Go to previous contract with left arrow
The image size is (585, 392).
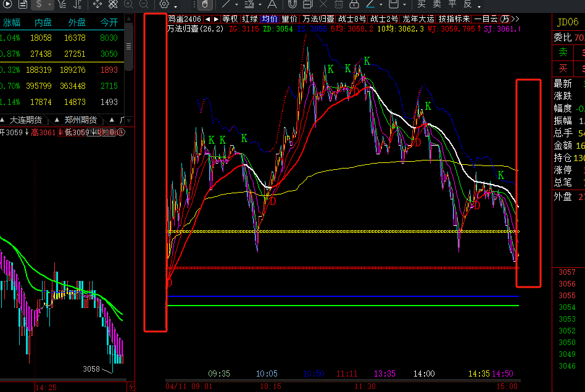207,19
